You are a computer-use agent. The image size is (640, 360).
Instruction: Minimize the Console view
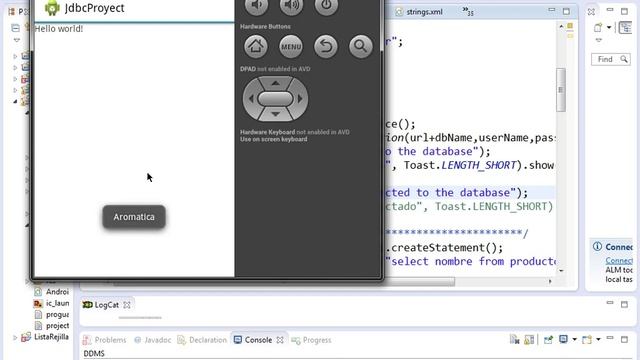[x=610, y=338]
